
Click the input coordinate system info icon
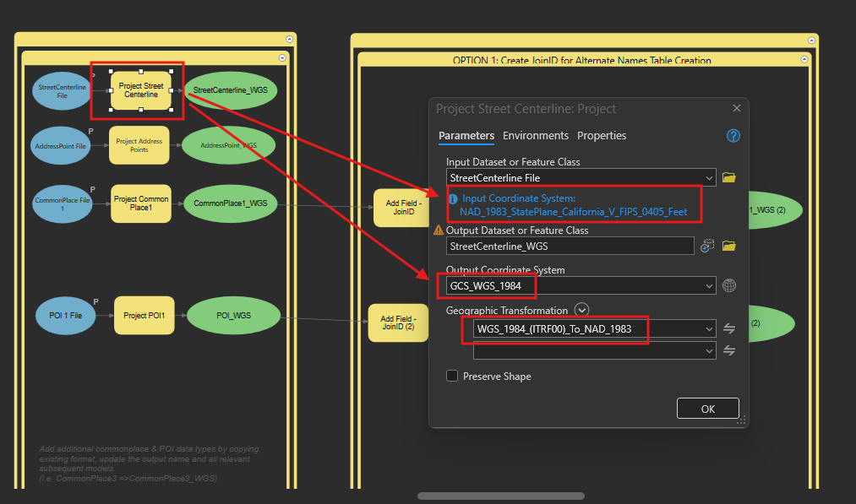[x=453, y=199]
